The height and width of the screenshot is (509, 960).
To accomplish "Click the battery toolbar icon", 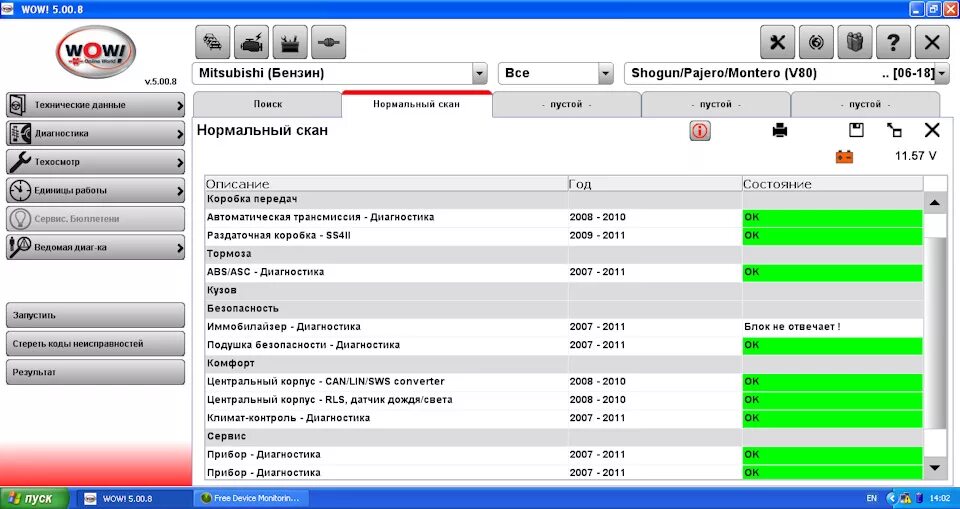I will pyautogui.click(x=290, y=43).
